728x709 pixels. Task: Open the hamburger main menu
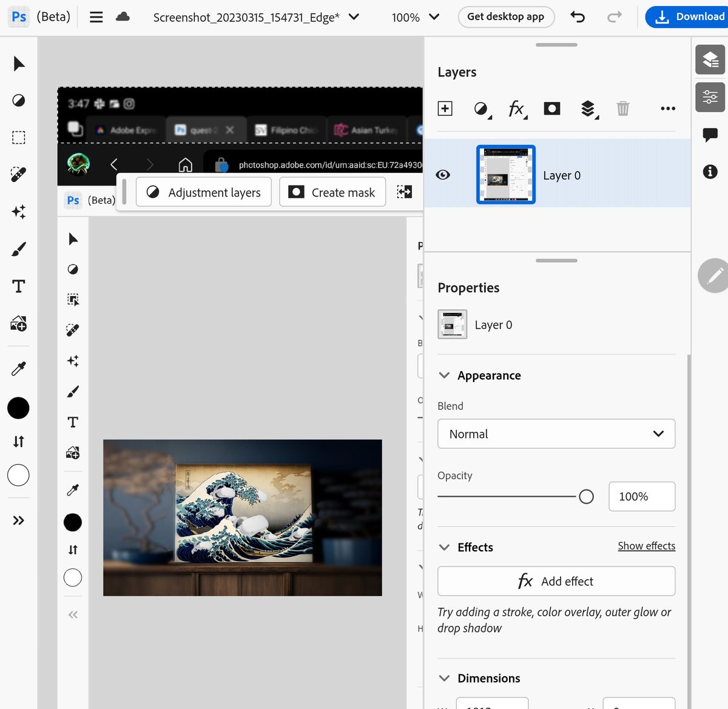click(96, 17)
